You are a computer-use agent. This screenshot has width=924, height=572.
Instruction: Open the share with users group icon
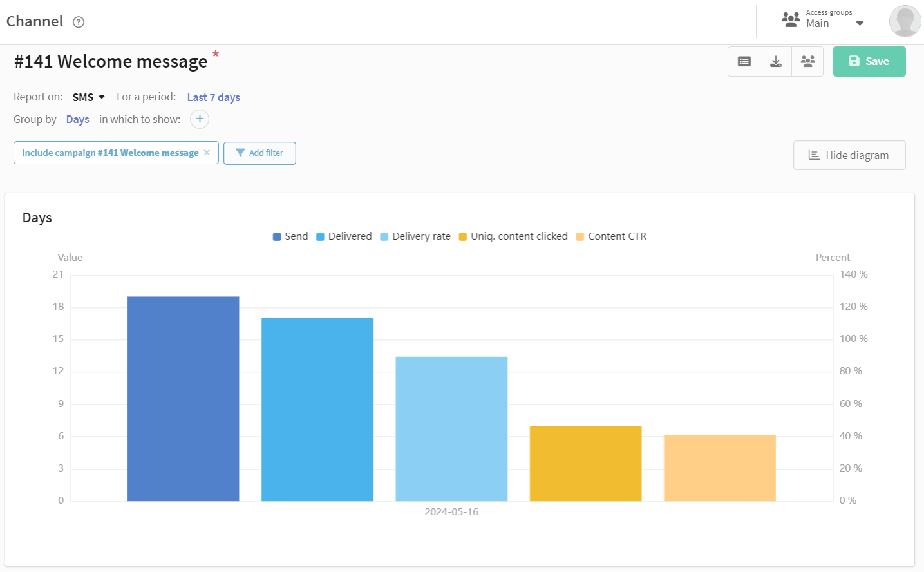[x=807, y=62]
